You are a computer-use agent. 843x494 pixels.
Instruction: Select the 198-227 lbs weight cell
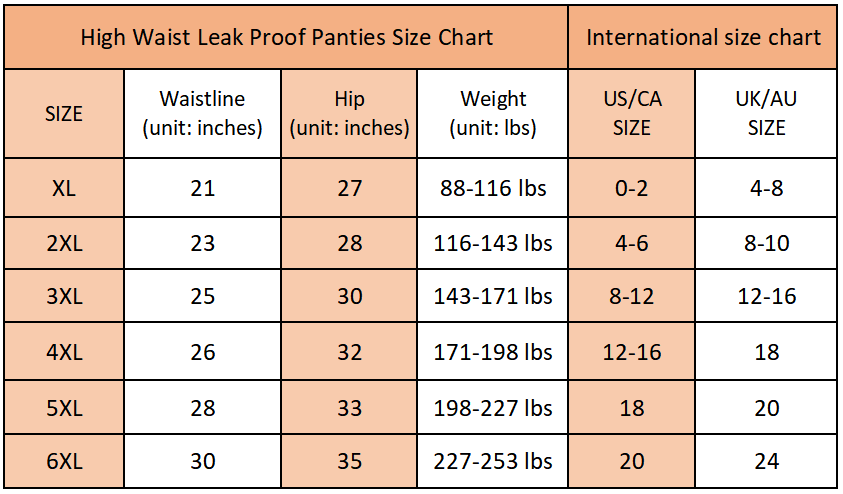tap(492, 408)
